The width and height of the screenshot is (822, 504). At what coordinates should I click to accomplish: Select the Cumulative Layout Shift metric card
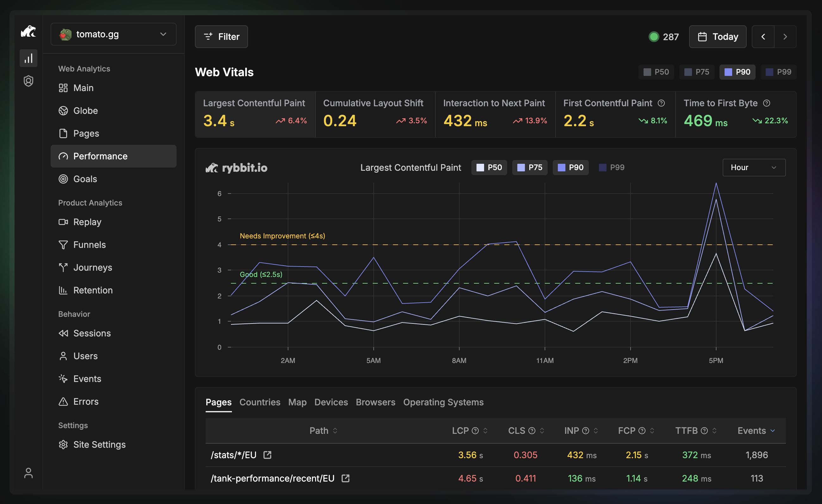pyautogui.click(x=375, y=114)
